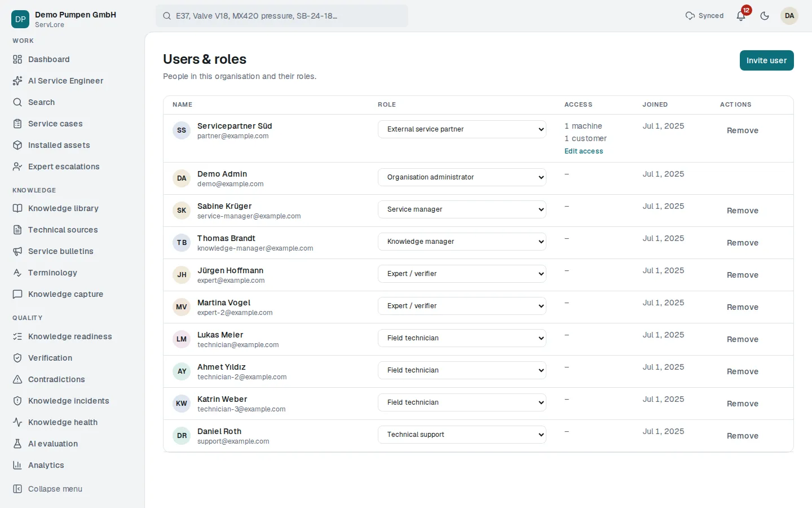Click the Technical sources document icon

point(17,230)
